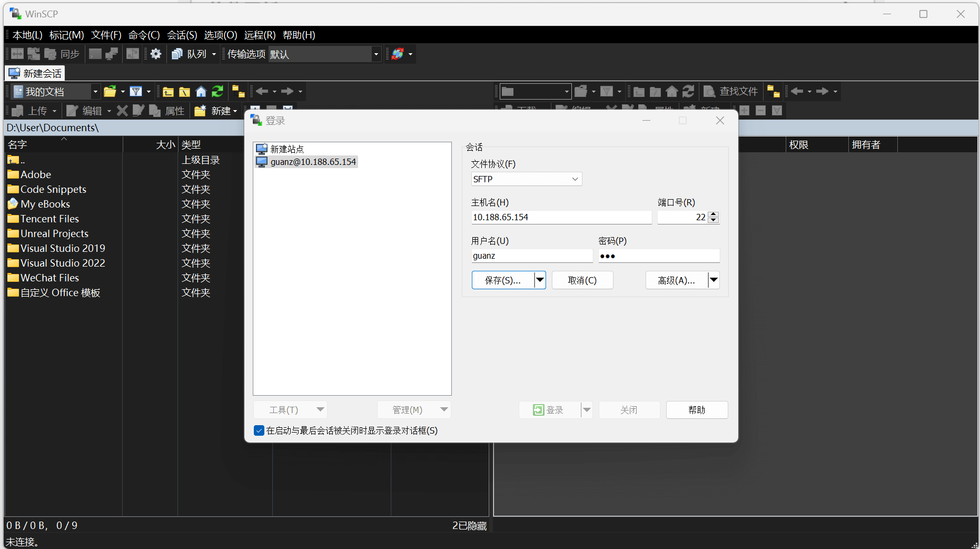Go to local parent directory icon
Screen dimensions: 980x549
point(168,92)
